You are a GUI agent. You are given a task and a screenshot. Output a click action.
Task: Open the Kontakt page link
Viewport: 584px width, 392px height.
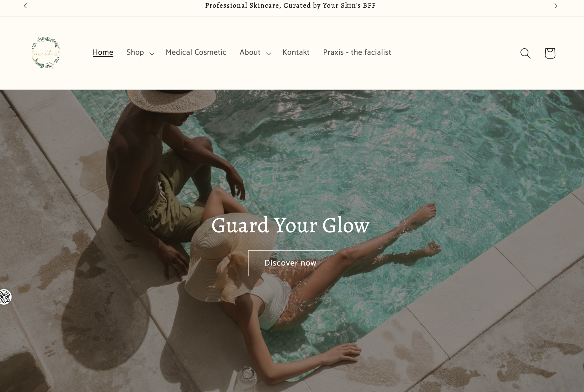click(296, 52)
